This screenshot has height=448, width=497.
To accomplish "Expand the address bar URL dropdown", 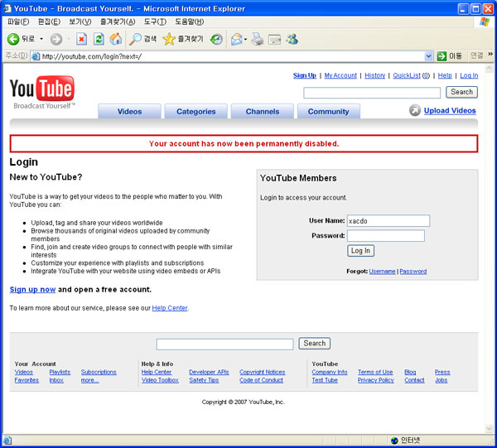I will (x=428, y=56).
